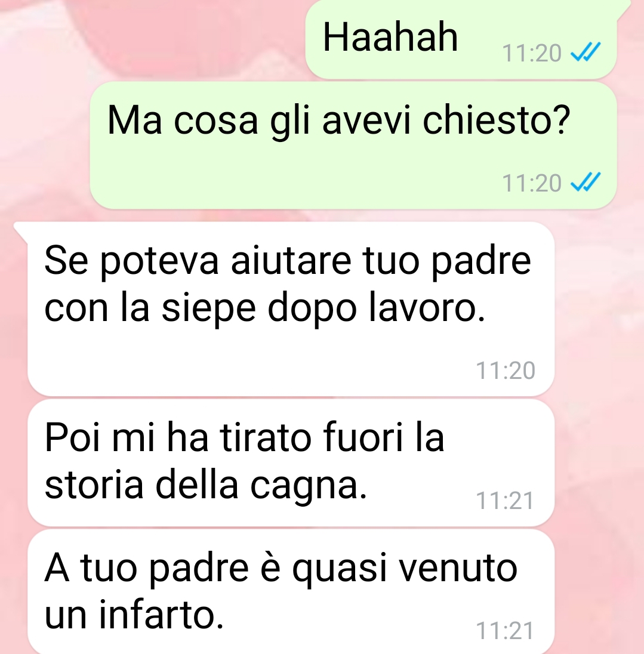
Task: Select the text 'con la siepe dopo lavoro.'
Action: point(265,309)
